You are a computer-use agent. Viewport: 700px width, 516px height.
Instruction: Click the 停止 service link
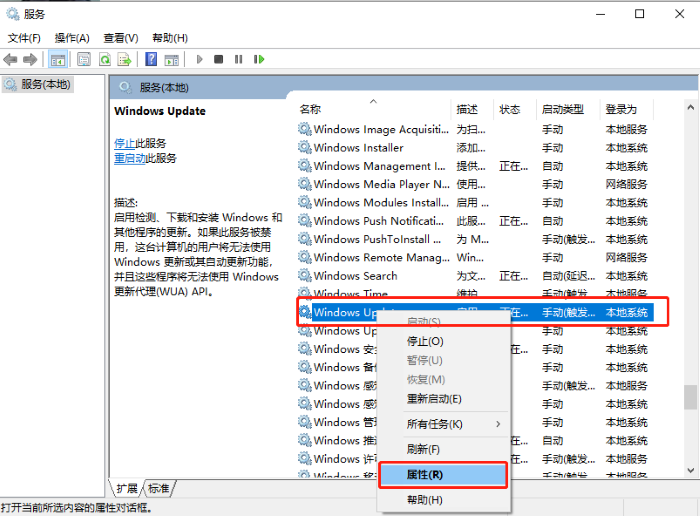[124, 143]
